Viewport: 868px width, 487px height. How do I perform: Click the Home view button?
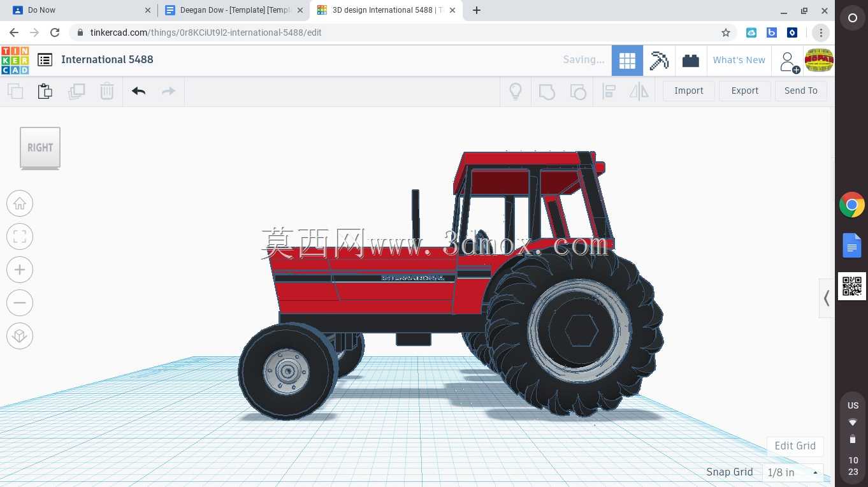(x=20, y=203)
